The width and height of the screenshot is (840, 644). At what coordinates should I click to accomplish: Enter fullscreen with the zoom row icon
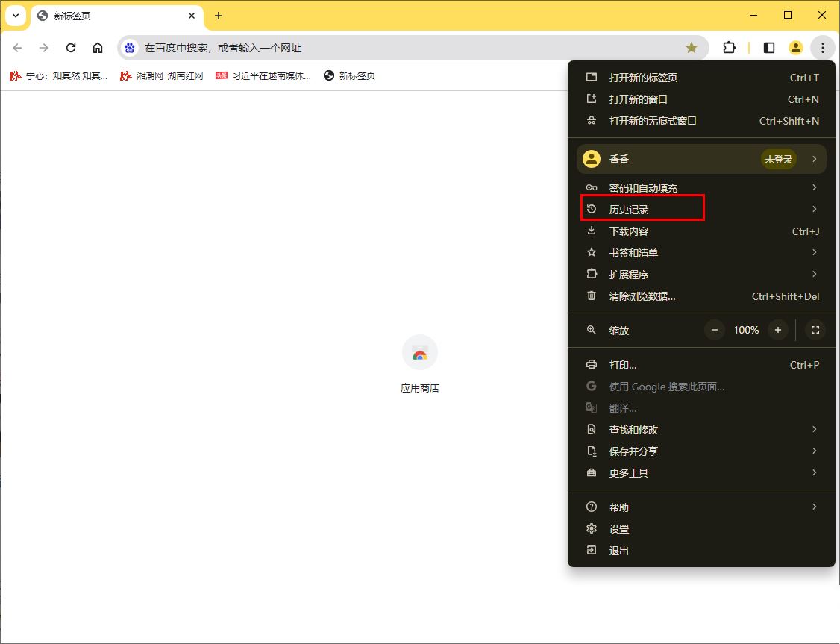815,330
